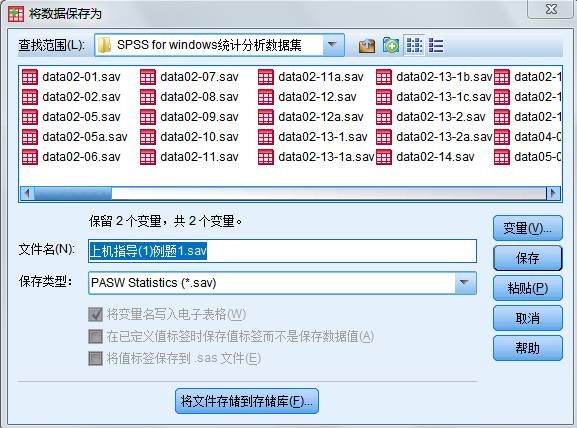
Task: Click the horizontal scrollbar thumb in file list
Action: tap(72, 193)
